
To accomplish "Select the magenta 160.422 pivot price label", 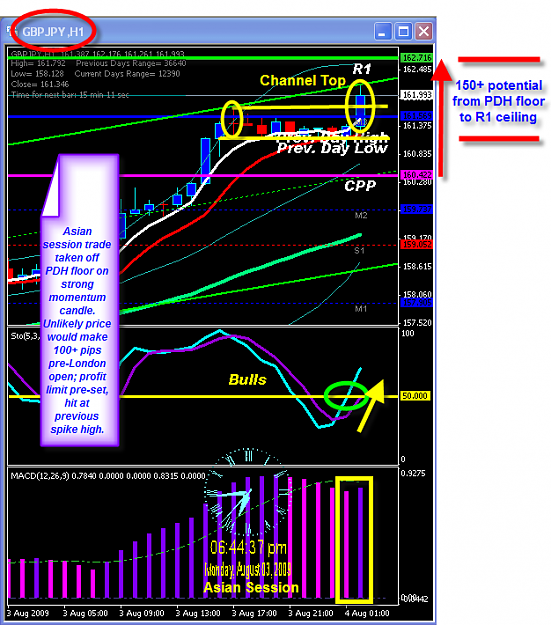I will point(417,175).
